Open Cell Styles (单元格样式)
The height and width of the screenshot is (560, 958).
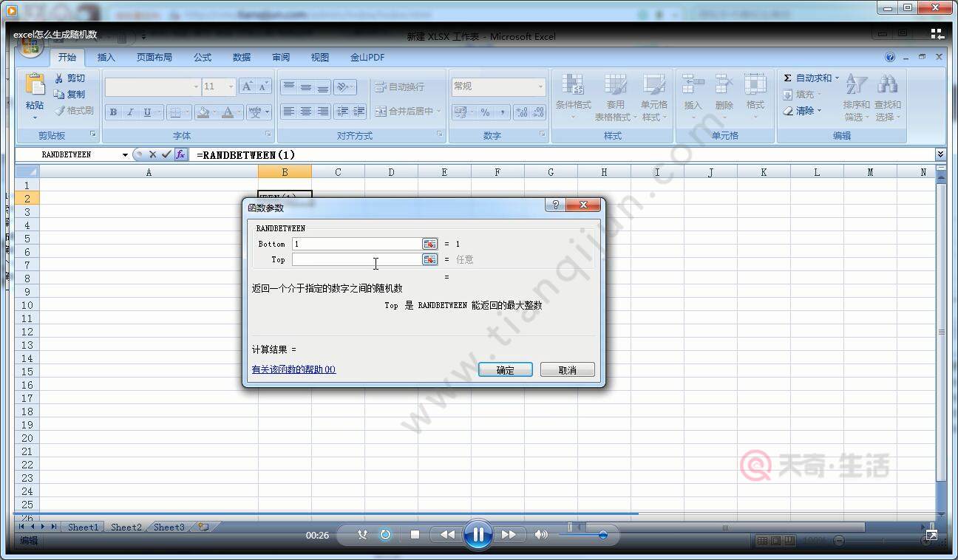pyautogui.click(x=653, y=98)
